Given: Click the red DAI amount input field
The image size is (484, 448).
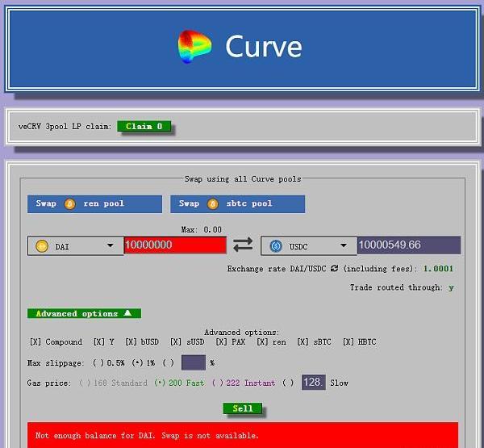Looking at the screenshot, I should click(x=174, y=245).
